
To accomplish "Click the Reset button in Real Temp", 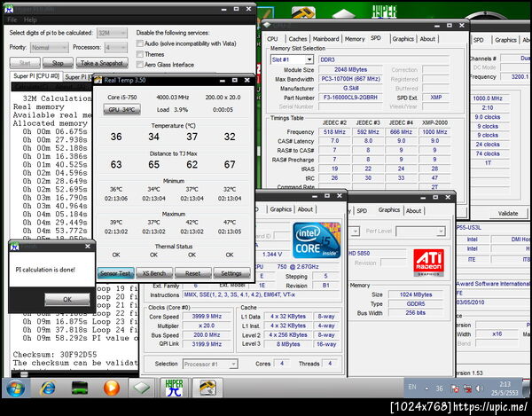I will pyautogui.click(x=192, y=273).
